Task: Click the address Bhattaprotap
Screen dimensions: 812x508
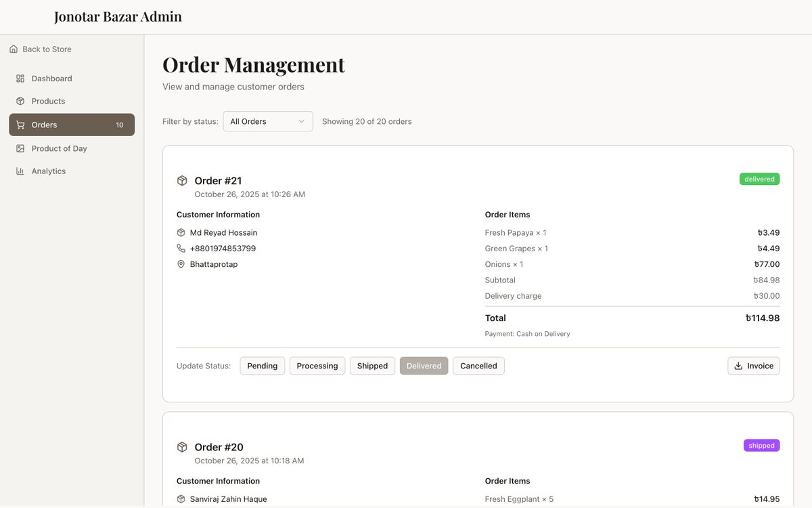Action: [x=214, y=264]
